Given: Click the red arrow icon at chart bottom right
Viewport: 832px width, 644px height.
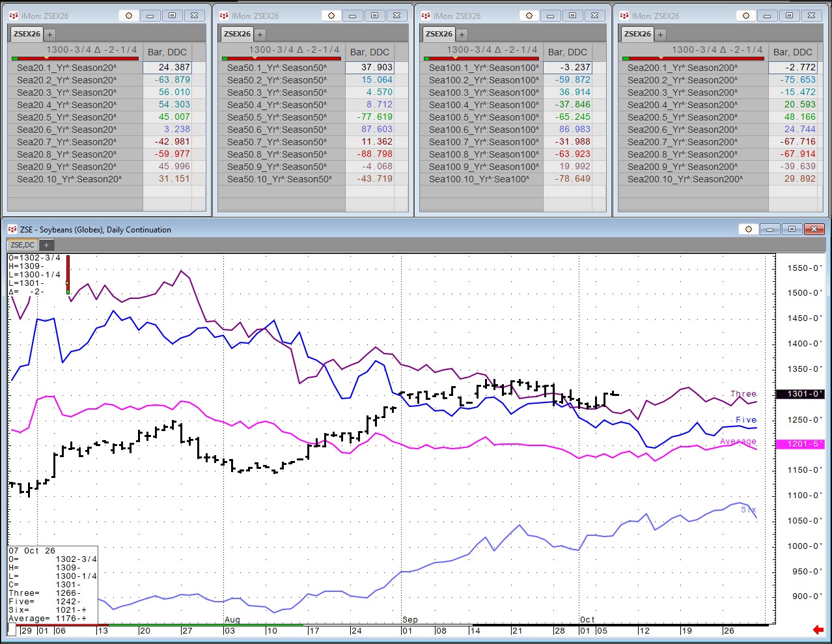Looking at the screenshot, I should pos(818,630).
